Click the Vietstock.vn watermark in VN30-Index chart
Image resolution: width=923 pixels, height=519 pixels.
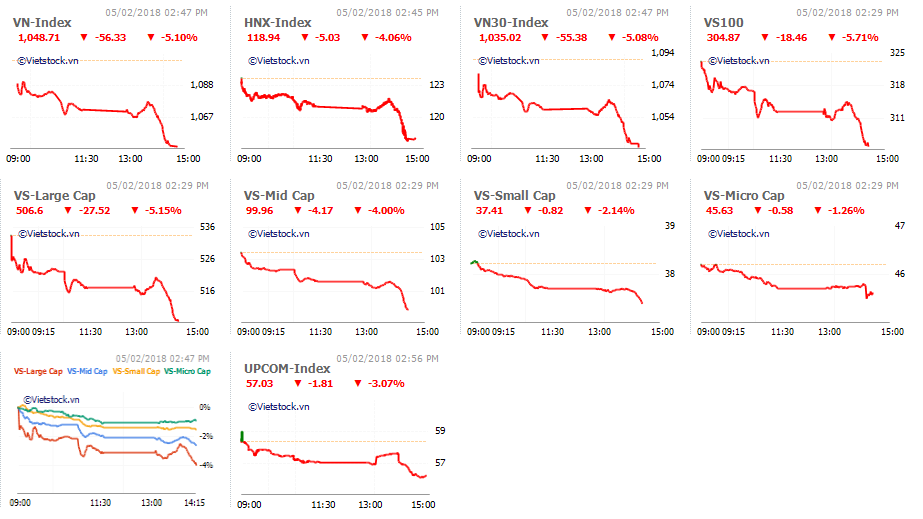click(x=509, y=61)
